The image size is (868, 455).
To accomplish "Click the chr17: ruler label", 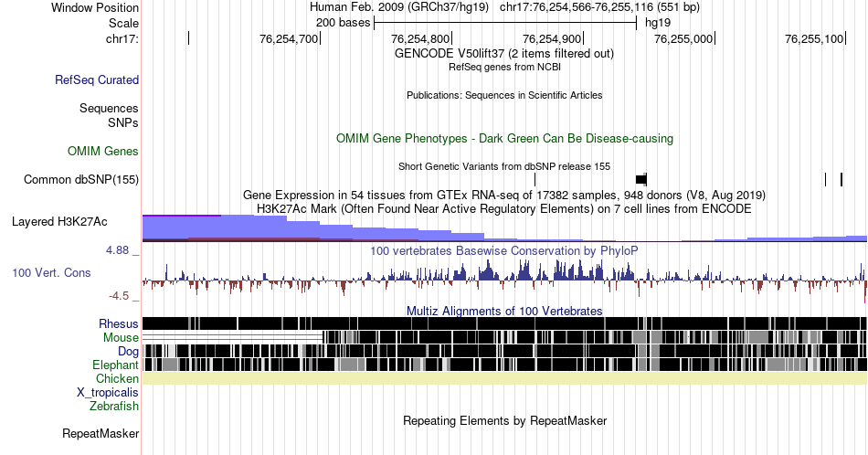I will point(122,38).
